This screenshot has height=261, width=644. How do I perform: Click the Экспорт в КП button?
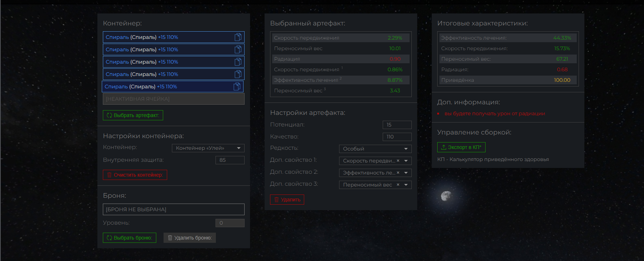tap(461, 147)
